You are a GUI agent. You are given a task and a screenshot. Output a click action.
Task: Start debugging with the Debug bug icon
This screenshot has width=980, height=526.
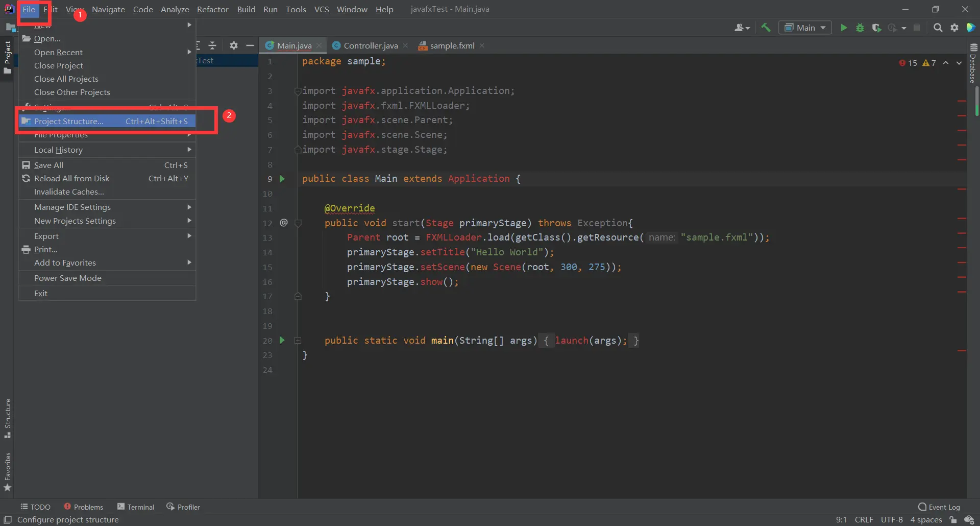860,28
